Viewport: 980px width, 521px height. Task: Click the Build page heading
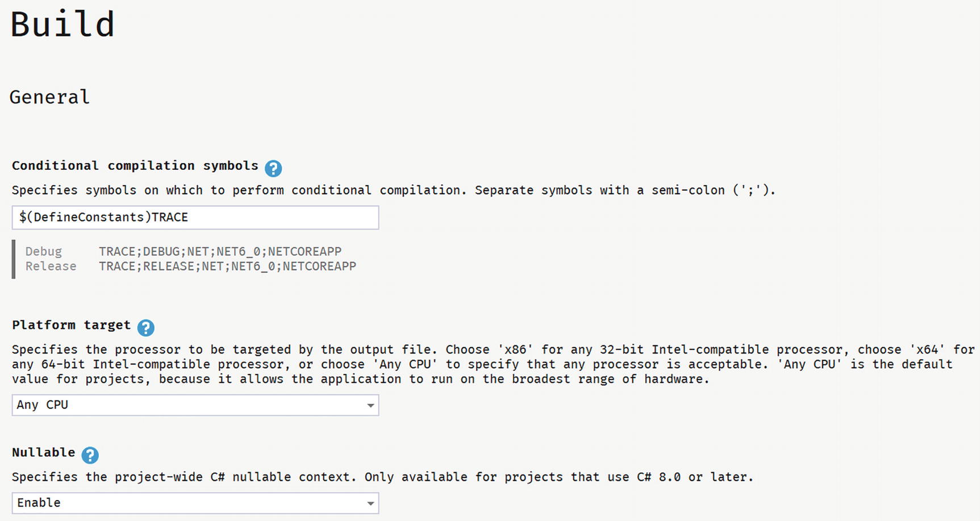(62, 25)
